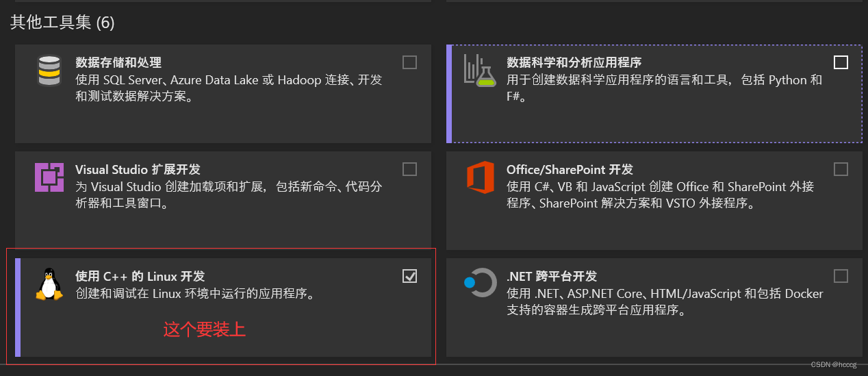Screen dimensions: 868x376
Task: Click the Office logo icon
Action: point(480,177)
